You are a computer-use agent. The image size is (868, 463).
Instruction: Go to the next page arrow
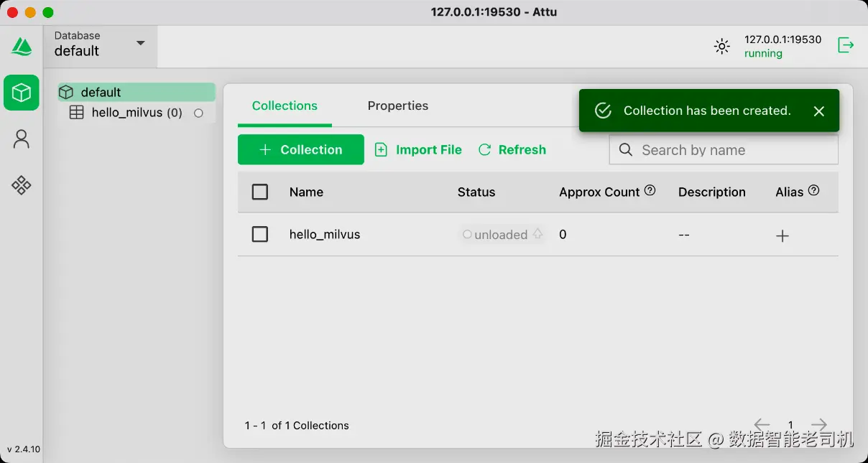tap(818, 425)
